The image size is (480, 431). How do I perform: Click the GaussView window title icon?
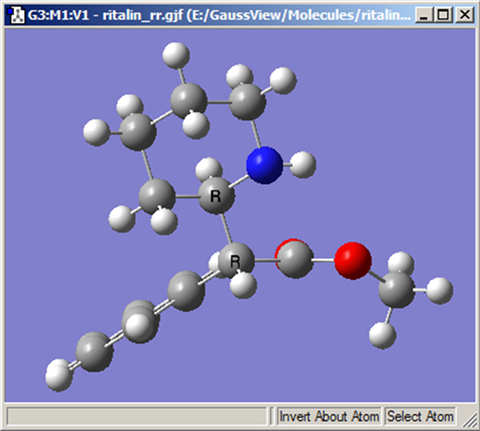click(16, 15)
